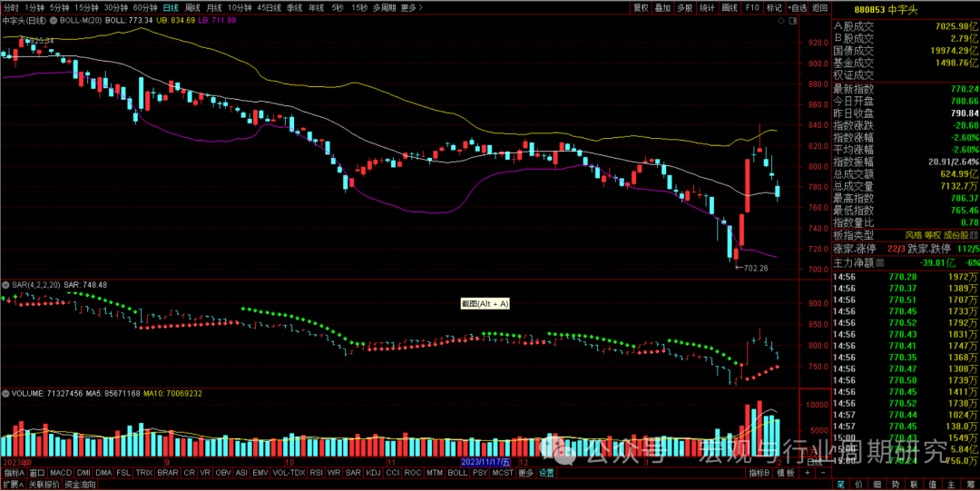Switch to the 周线 weekly tab
The height and width of the screenshot is (491, 980).
[x=192, y=7]
